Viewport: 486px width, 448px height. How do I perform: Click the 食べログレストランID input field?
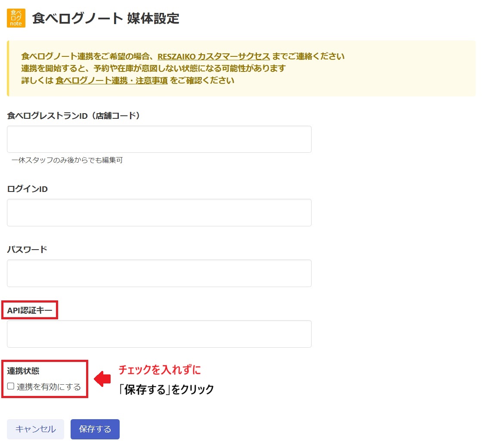(x=159, y=139)
